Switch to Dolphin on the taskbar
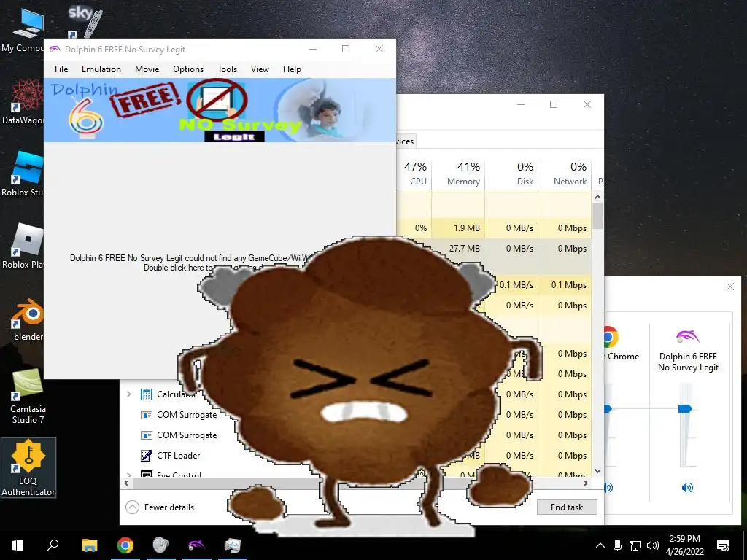747x560 pixels. (x=196, y=545)
